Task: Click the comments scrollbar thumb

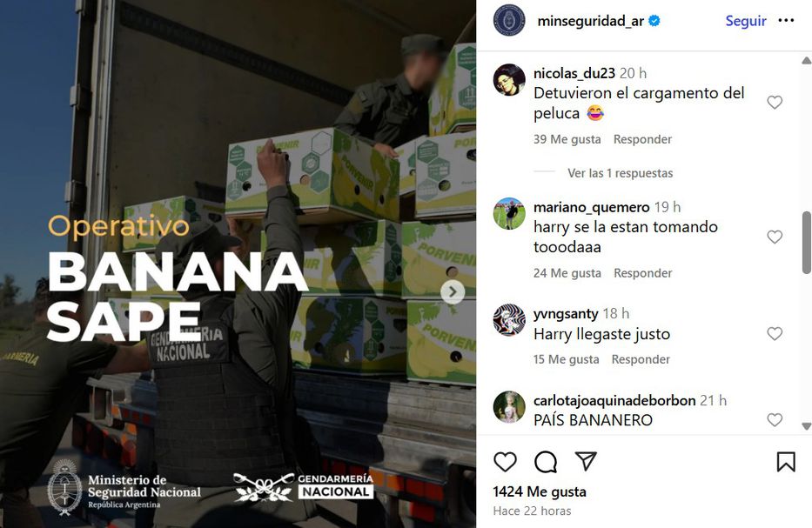Action: pos(806,243)
